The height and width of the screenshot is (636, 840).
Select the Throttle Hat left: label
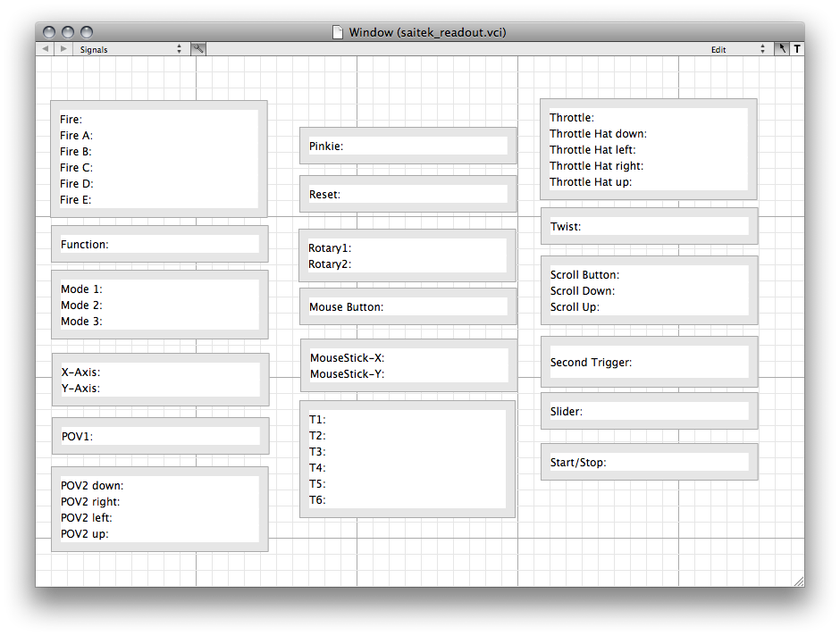(592, 150)
